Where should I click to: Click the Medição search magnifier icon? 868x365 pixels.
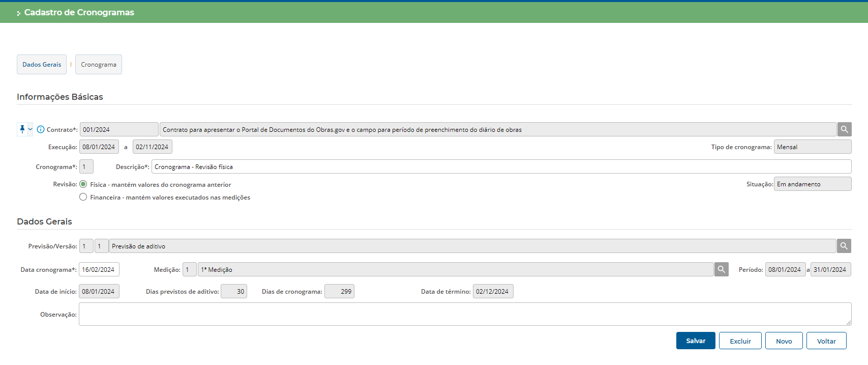[x=721, y=269]
